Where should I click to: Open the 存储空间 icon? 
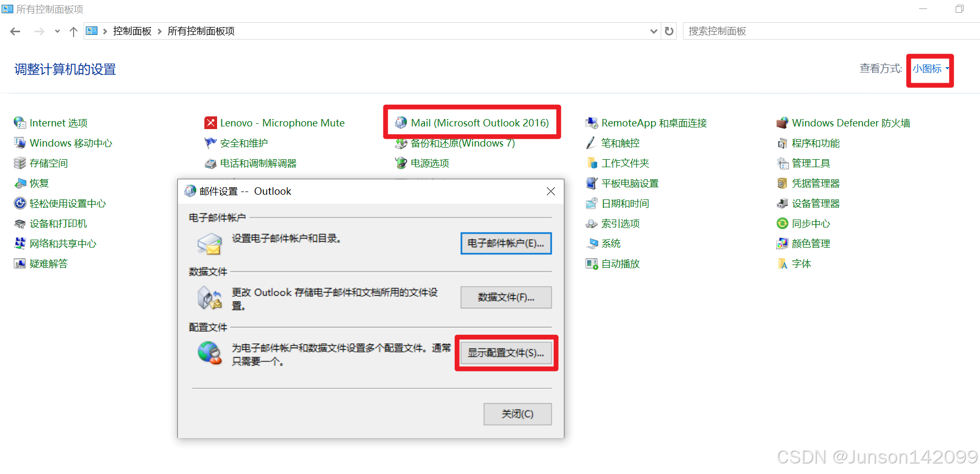pyautogui.click(x=20, y=163)
